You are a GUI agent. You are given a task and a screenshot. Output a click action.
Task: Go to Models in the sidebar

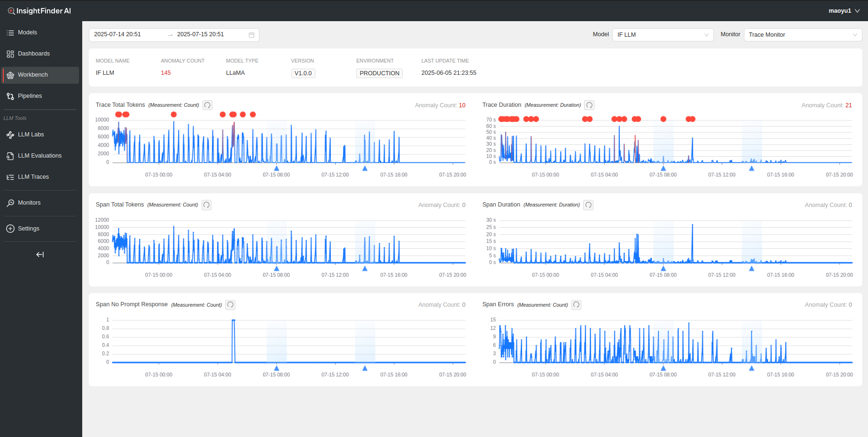27,32
